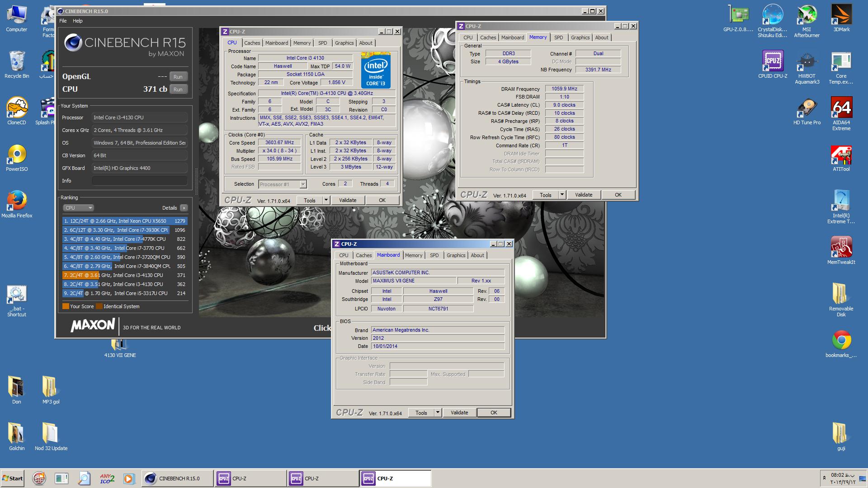
Task: Switch to SPD tab in Memory CPU-Z
Action: pyautogui.click(x=558, y=38)
